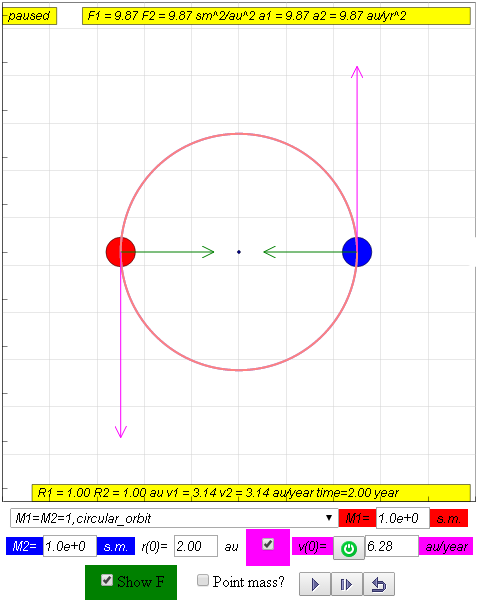Click the upward magenta velocity arrowhead
Screen dimensions: 477x600
coord(357,72)
